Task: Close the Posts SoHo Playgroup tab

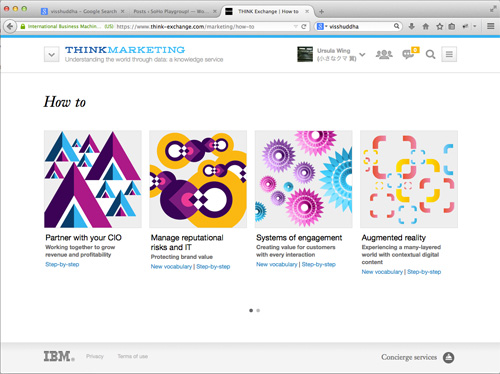Action: coord(215,11)
